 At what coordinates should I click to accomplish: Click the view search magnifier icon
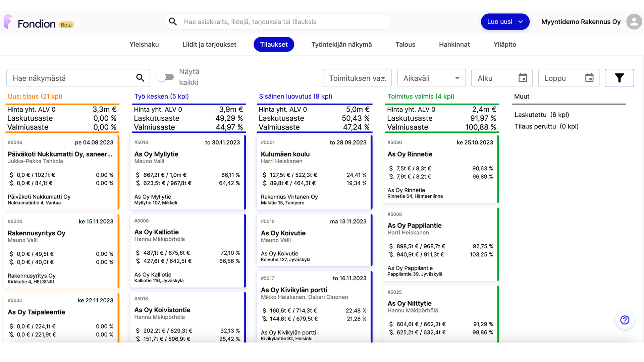(140, 78)
